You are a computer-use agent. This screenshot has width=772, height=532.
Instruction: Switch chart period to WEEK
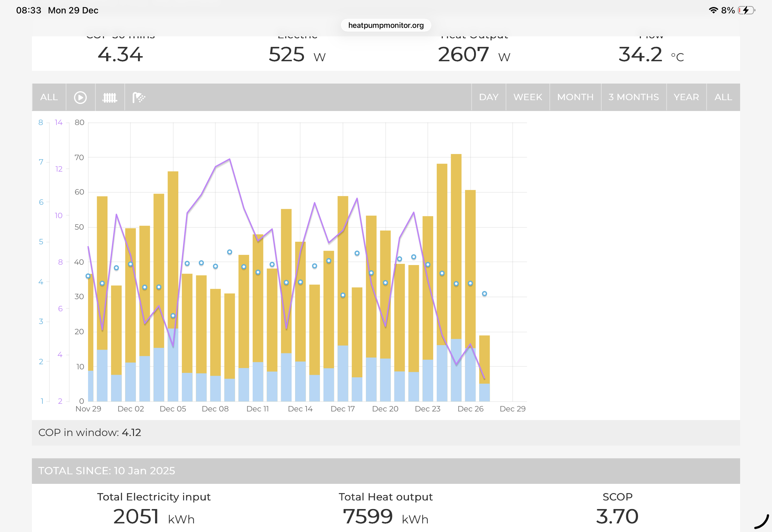pyautogui.click(x=527, y=97)
